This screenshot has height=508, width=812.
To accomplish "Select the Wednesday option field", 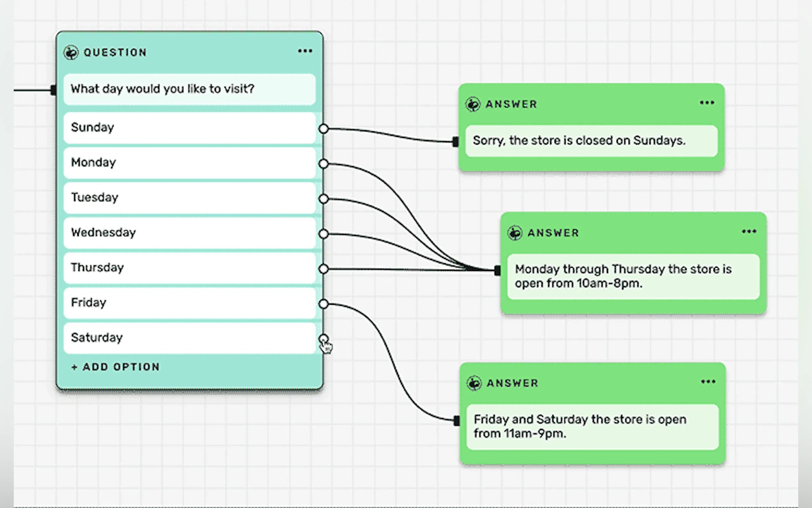I will tap(189, 233).
